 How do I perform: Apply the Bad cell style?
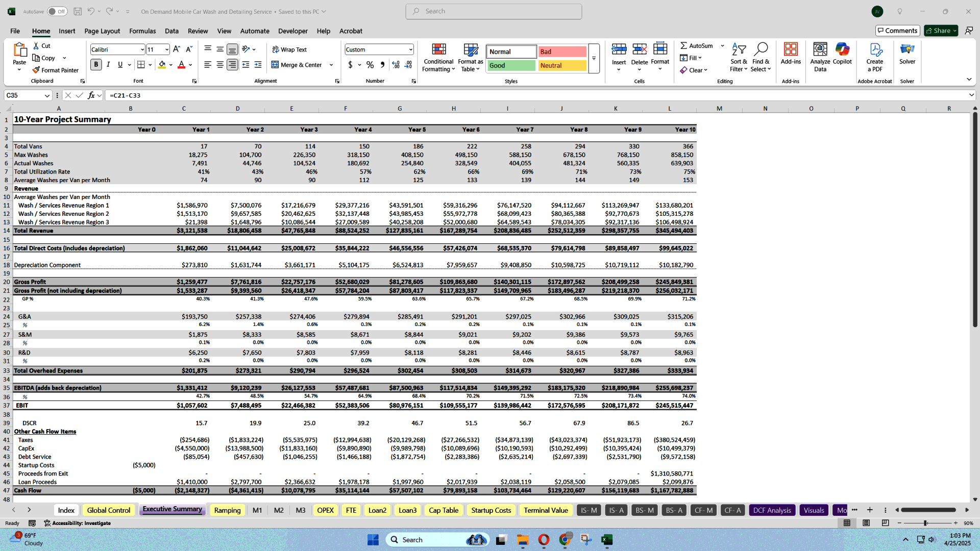coord(562,52)
